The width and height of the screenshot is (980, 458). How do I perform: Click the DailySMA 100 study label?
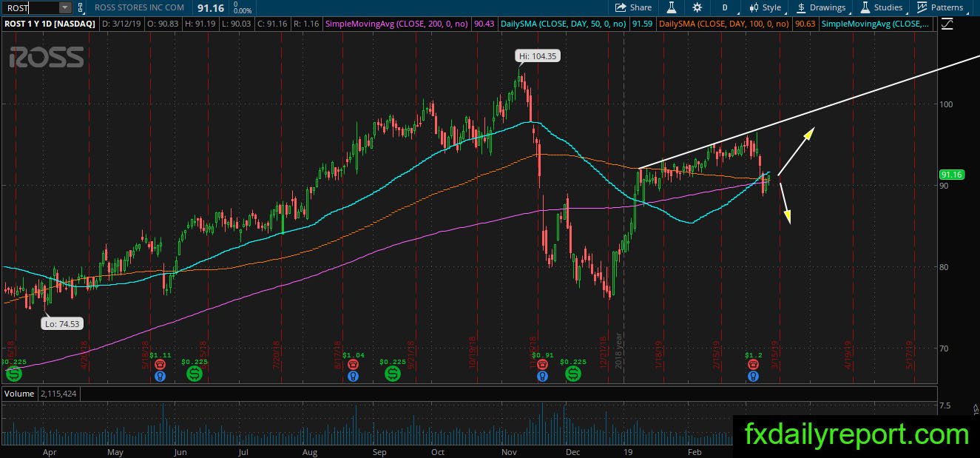pyautogui.click(x=723, y=24)
